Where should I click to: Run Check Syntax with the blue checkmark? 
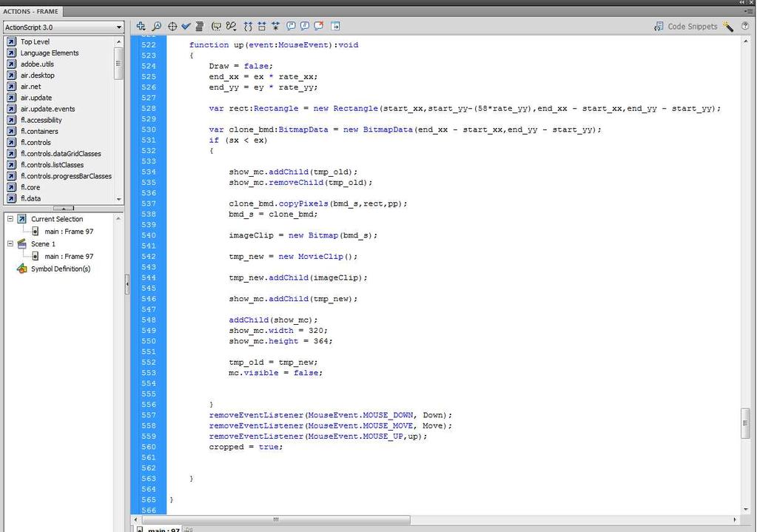click(x=186, y=26)
